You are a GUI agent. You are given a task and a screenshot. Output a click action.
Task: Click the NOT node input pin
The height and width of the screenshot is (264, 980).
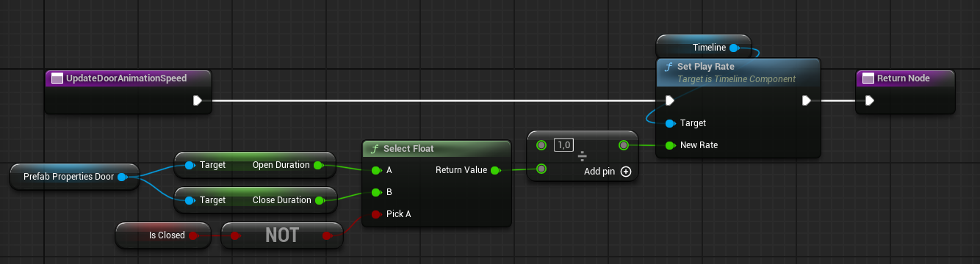click(235, 235)
